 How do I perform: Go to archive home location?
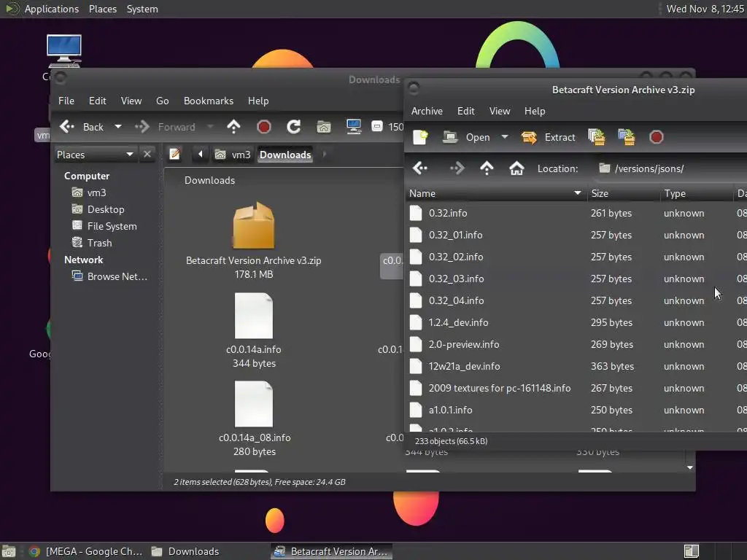click(516, 168)
